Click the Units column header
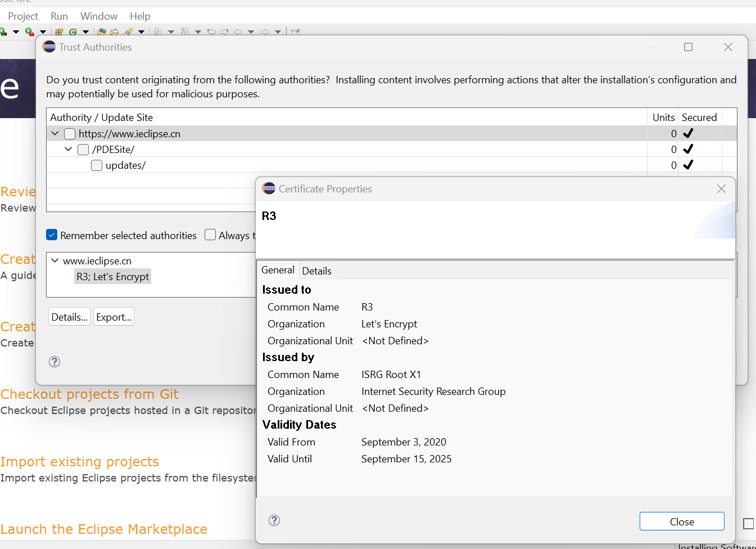Viewport: 756px width, 549px height. (x=663, y=117)
